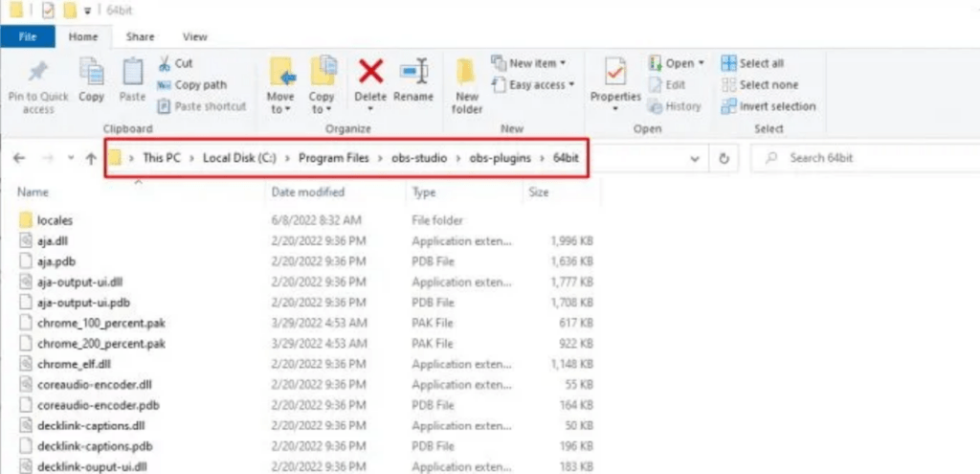Click the quick access Properties checkmark icon
This screenshot has height=474, width=980.
48,11
